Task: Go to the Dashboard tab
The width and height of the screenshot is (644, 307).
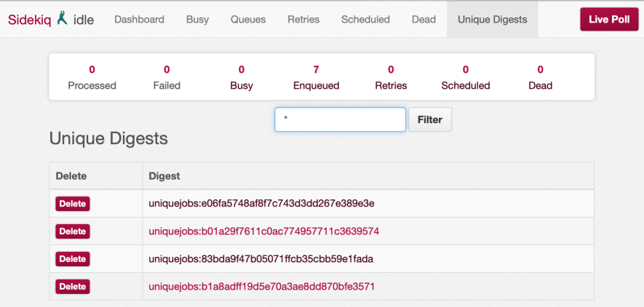Action: 139,20
